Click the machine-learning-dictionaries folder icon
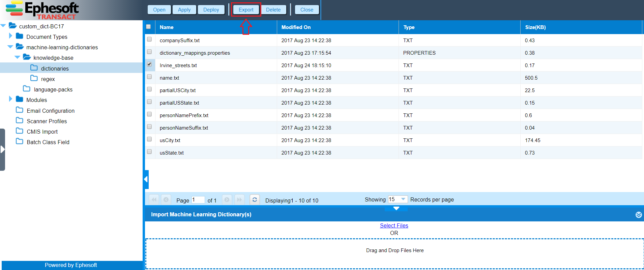Image resolution: width=644 pixels, height=270 pixels. click(20, 47)
